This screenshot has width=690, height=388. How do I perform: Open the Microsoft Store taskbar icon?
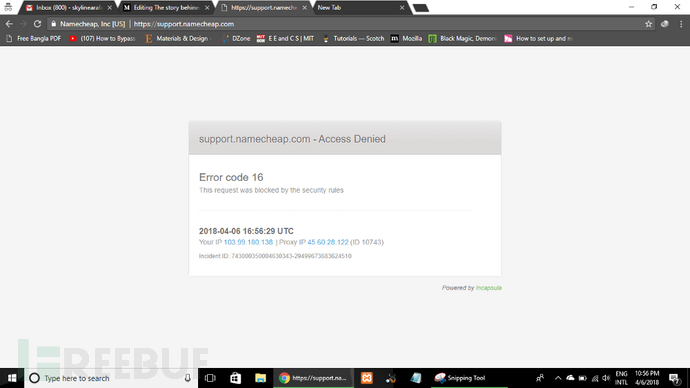235,378
